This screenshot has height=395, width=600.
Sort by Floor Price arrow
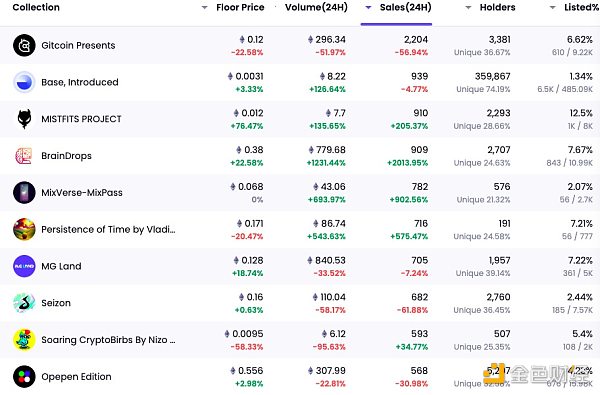(204, 8)
